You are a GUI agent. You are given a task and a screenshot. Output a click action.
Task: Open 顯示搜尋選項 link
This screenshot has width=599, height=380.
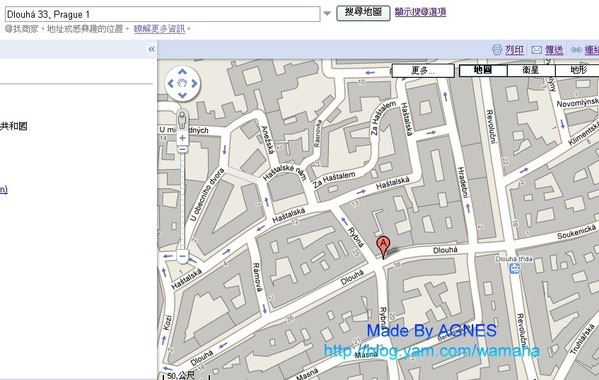click(x=420, y=12)
